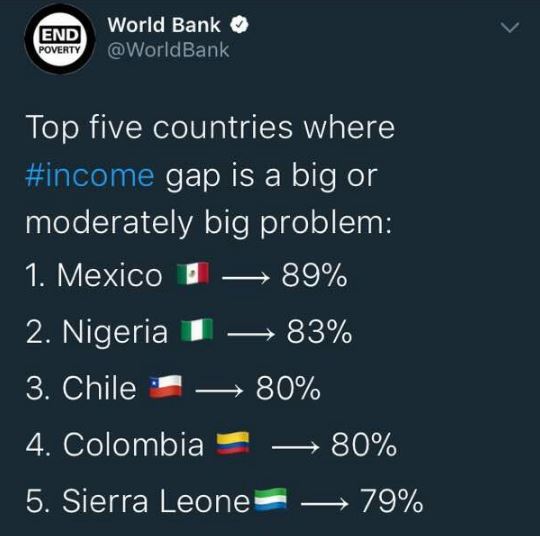
Task: Click the 89% value
Action: [x=314, y=275]
